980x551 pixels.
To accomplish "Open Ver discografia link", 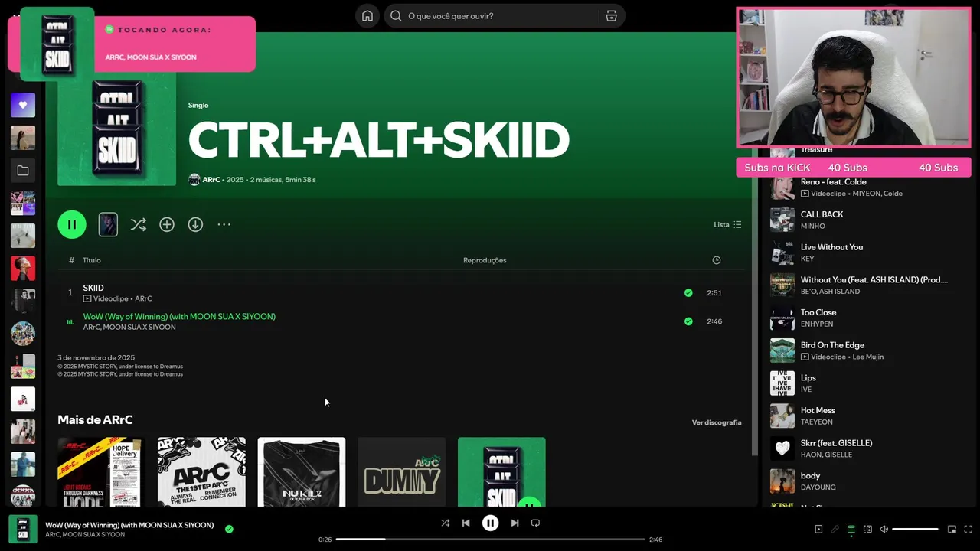I will [717, 422].
